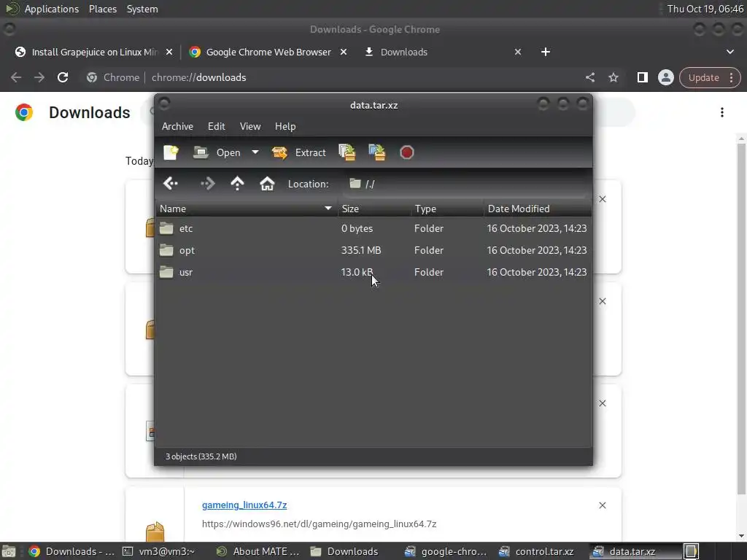Click the gameing_linux64.7z source URL text
The width and height of the screenshot is (747, 560).
point(320,524)
